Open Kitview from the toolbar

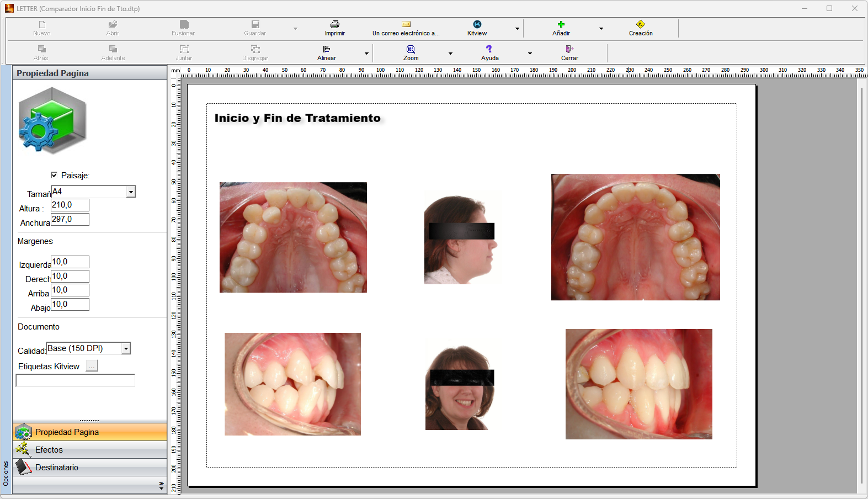pyautogui.click(x=477, y=24)
